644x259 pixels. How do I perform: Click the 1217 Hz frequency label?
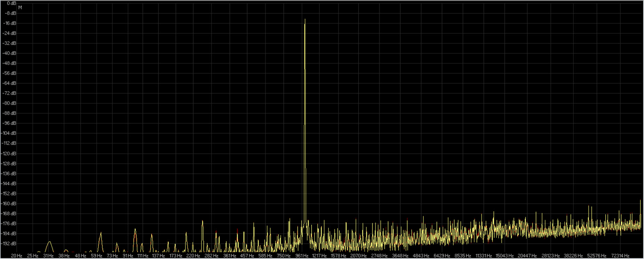[x=319, y=256]
